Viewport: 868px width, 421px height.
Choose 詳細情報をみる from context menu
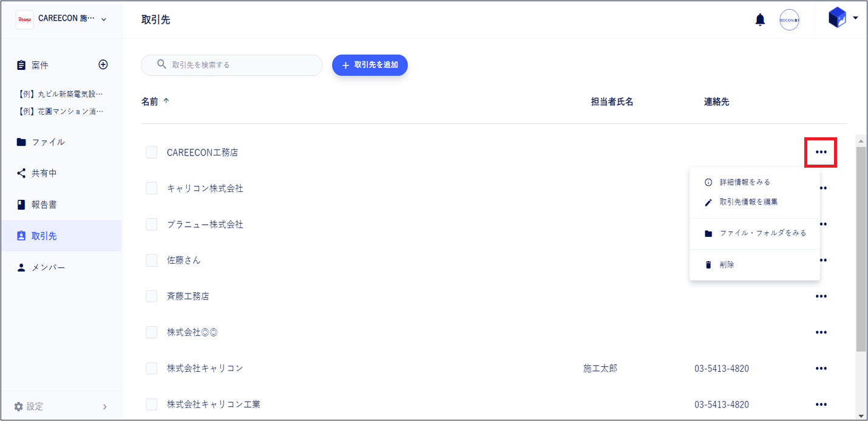click(744, 182)
